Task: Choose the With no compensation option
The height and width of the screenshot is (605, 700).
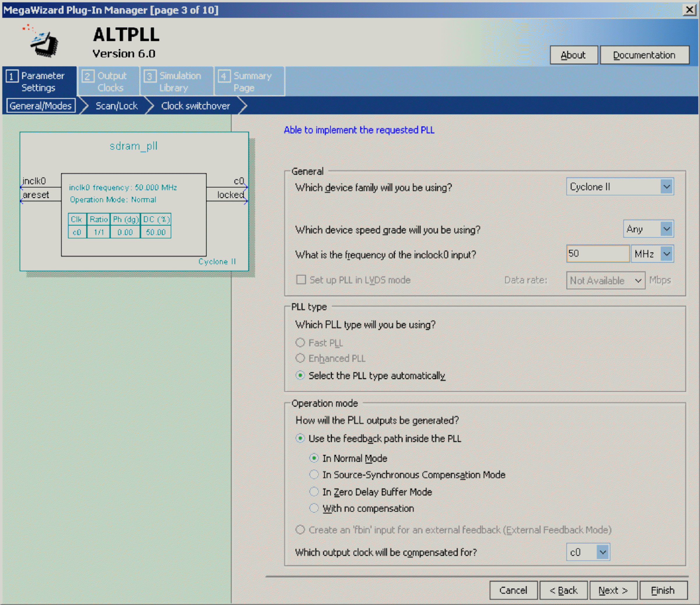Action: pos(314,508)
